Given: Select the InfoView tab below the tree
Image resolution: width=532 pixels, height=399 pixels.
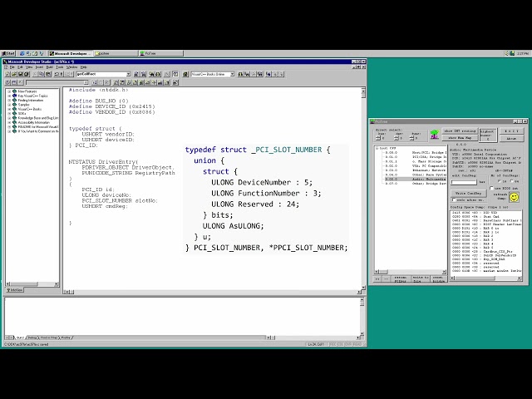Looking at the screenshot, I should tap(15, 290).
